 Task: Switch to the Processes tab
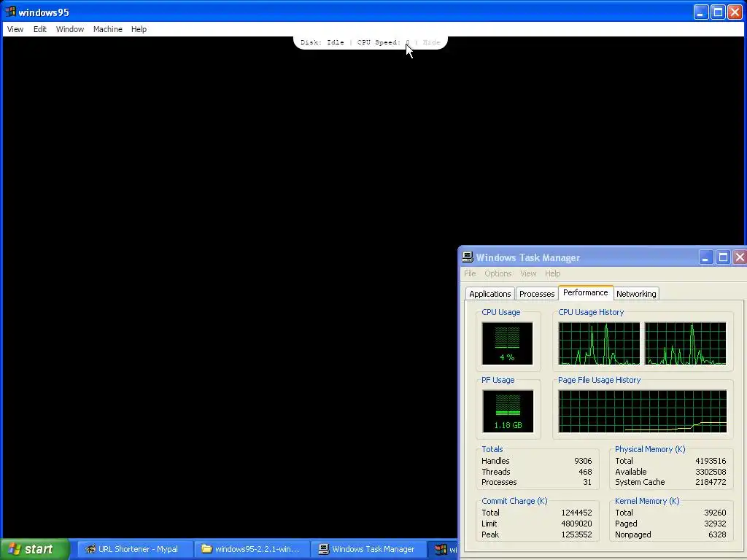(x=537, y=294)
